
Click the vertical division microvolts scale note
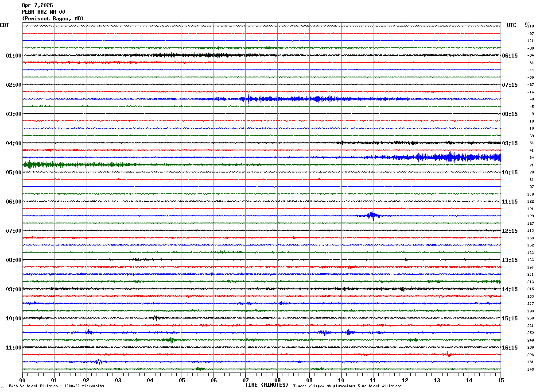(x=56, y=386)
